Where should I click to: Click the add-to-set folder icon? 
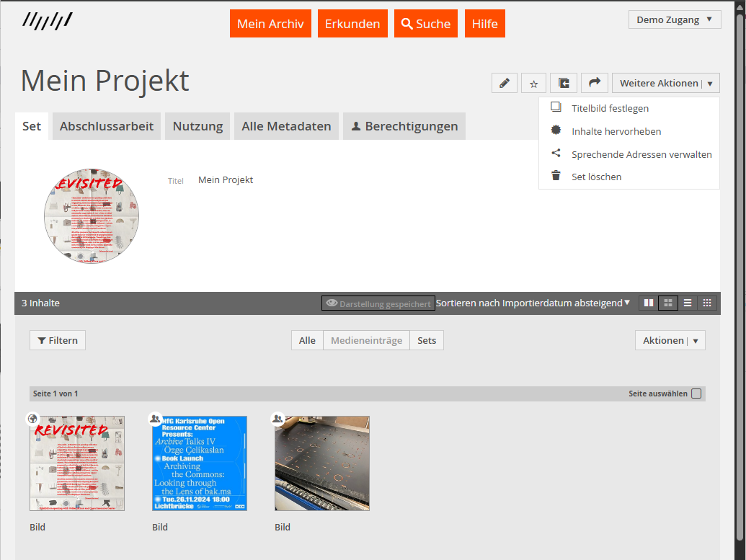click(x=564, y=83)
